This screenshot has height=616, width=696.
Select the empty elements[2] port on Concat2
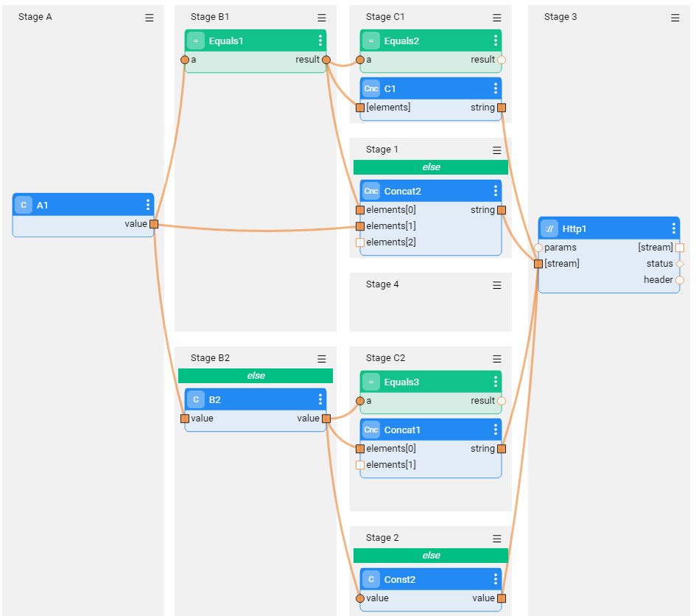(x=360, y=242)
